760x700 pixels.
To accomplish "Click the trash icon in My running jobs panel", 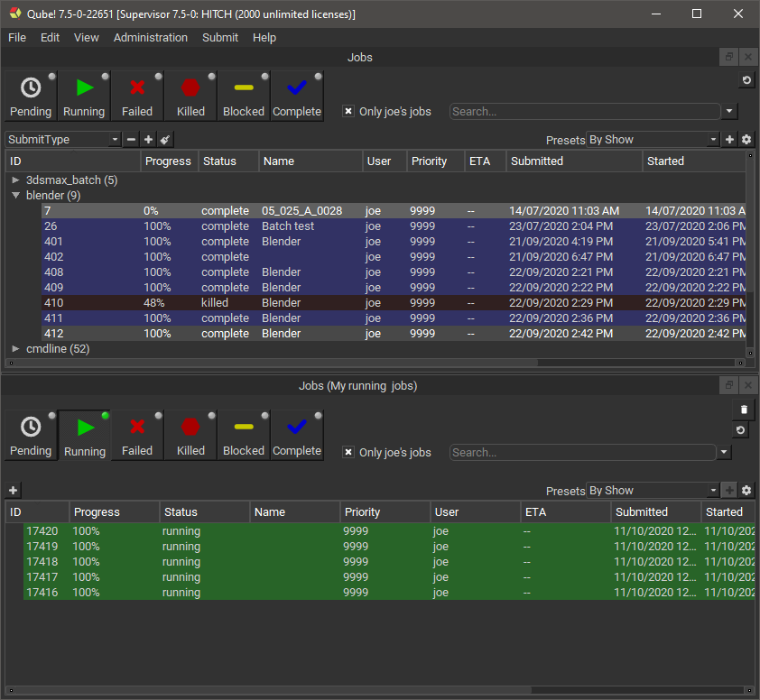I will [x=744, y=410].
